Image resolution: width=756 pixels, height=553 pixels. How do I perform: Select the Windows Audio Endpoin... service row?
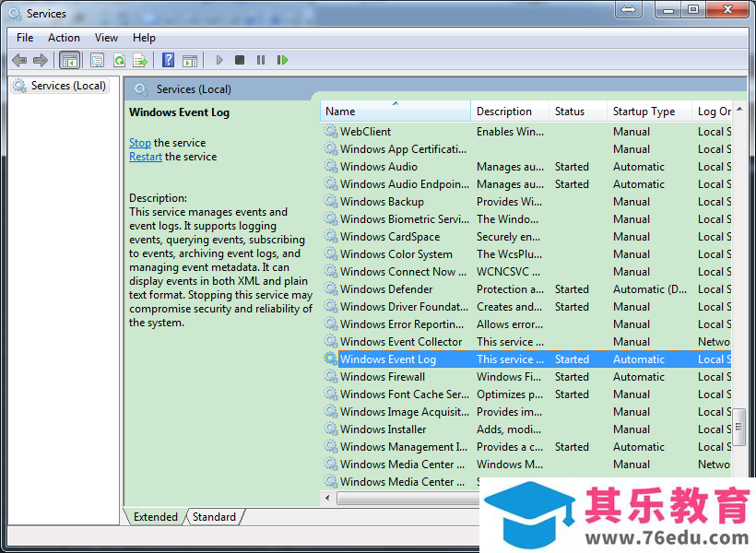(x=527, y=183)
